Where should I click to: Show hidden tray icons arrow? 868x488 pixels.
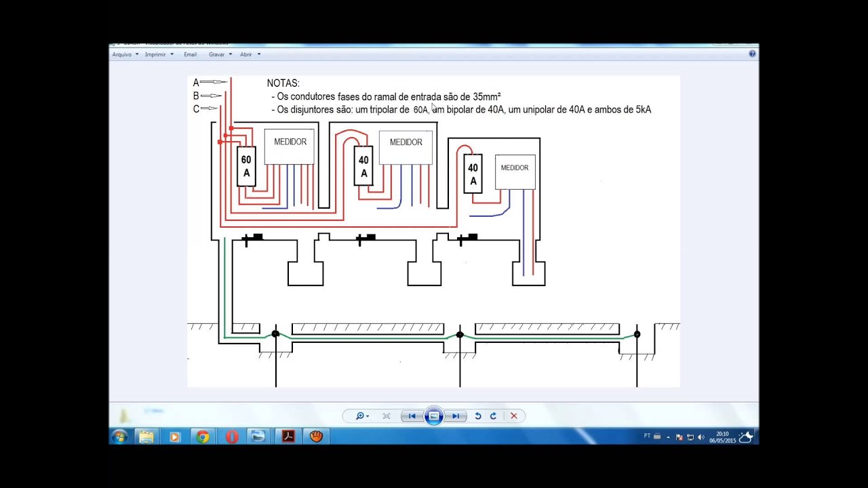tap(669, 437)
